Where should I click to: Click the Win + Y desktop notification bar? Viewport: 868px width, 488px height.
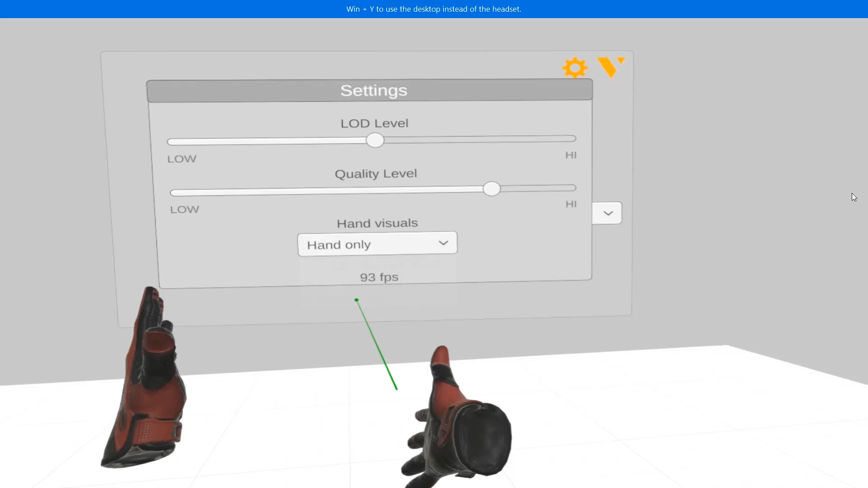click(434, 9)
